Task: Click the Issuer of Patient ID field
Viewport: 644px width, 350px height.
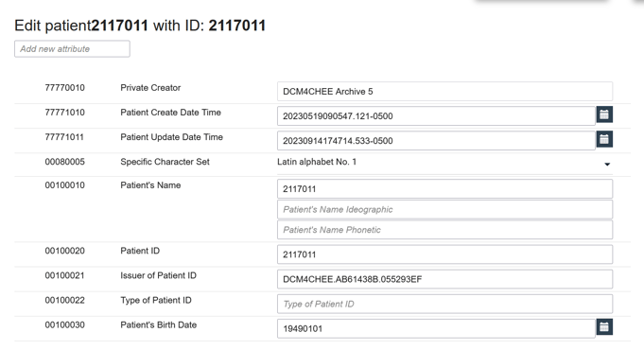Action: click(444, 279)
